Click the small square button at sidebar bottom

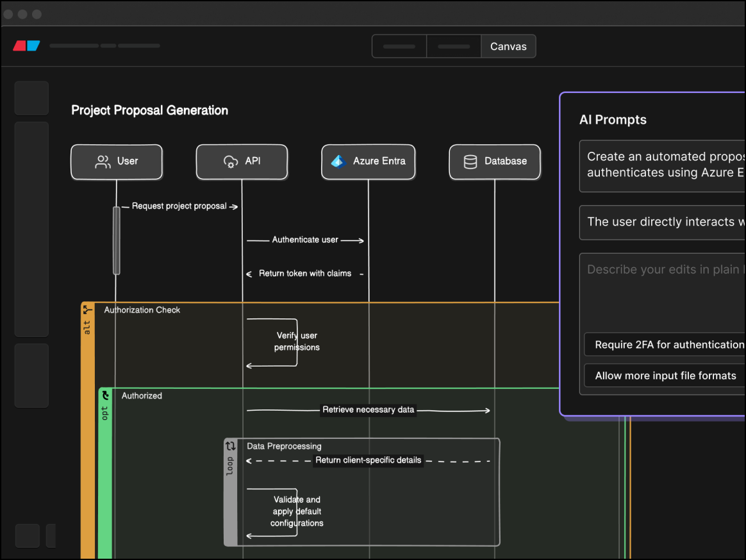(x=27, y=536)
